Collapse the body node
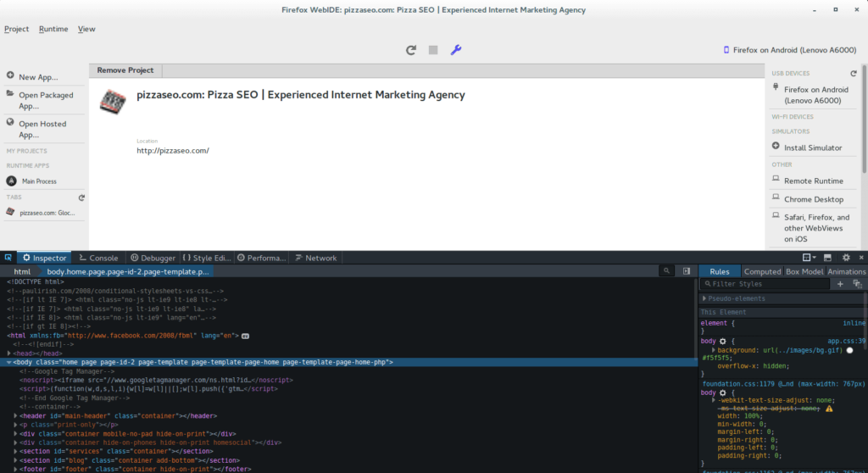This screenshot has height=473, width=868. tap(8, 362)
